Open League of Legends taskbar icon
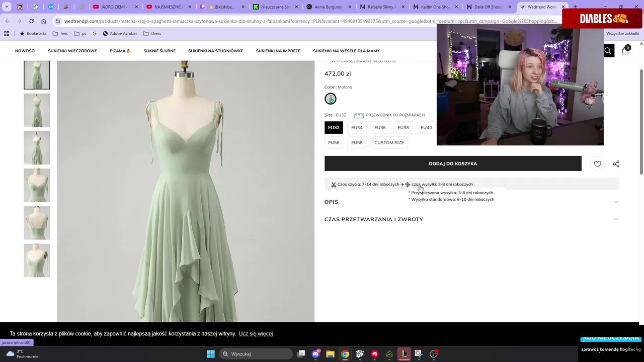The width and height of the screenshot is (644, 362). click(404, 354)
